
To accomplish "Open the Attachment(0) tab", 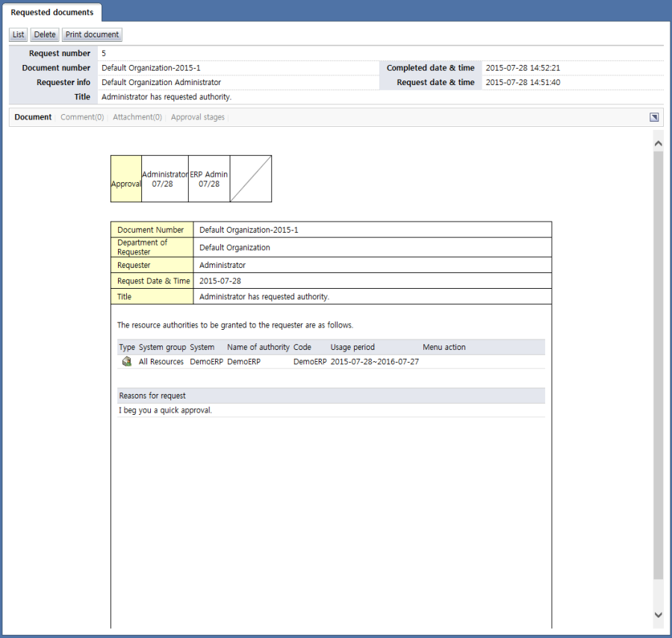I will (x=137, y=117).
